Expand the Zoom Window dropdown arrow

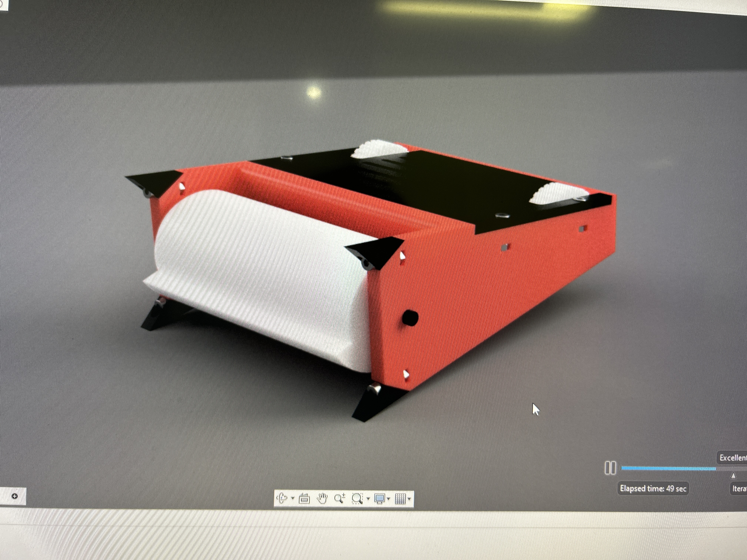368,499
